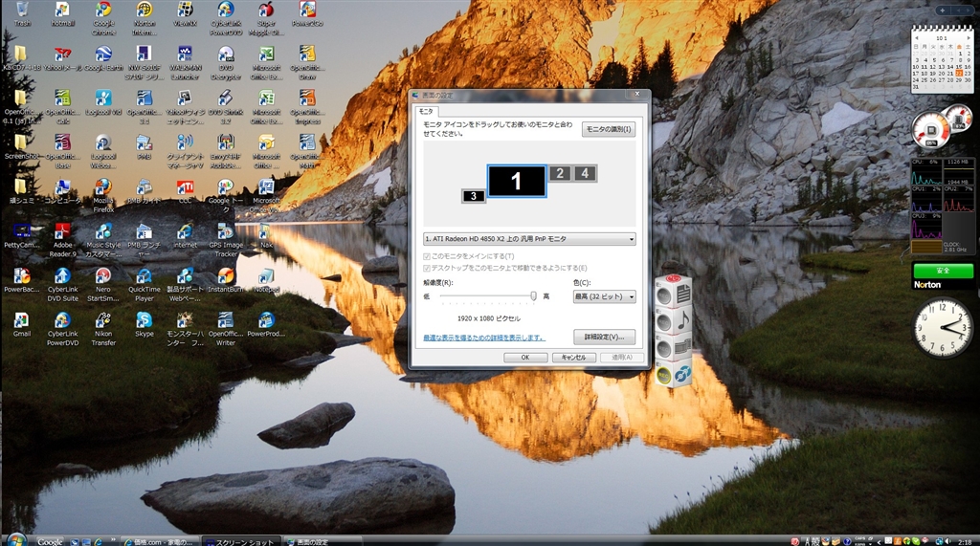Open the Norton Internet desktop shortcut
Image resolution: width=980 pixels, height=546 pixels.
click(x=145, y=17)
